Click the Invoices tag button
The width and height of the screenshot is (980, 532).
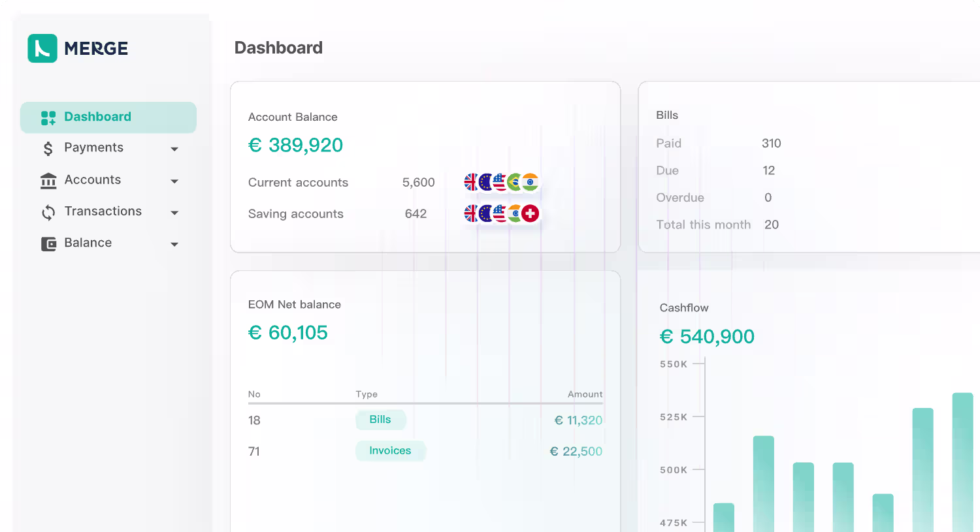[390, 451]
